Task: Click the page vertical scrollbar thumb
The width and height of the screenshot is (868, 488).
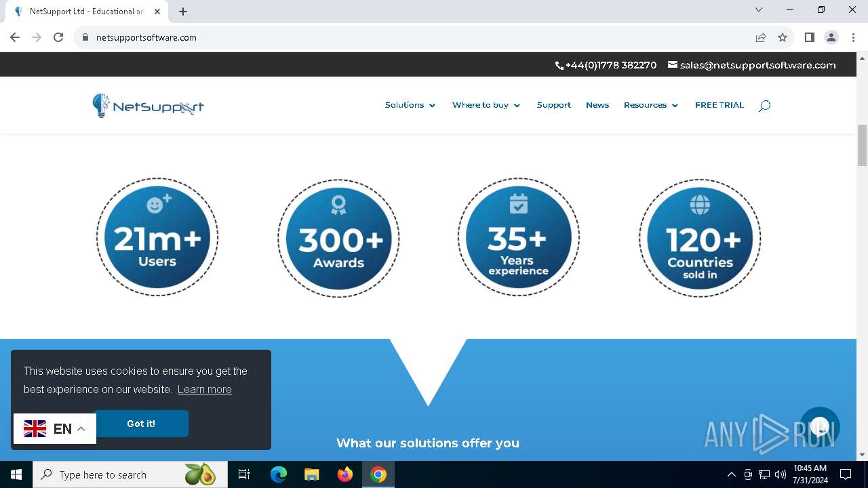Action: click(x=862, y=145)
